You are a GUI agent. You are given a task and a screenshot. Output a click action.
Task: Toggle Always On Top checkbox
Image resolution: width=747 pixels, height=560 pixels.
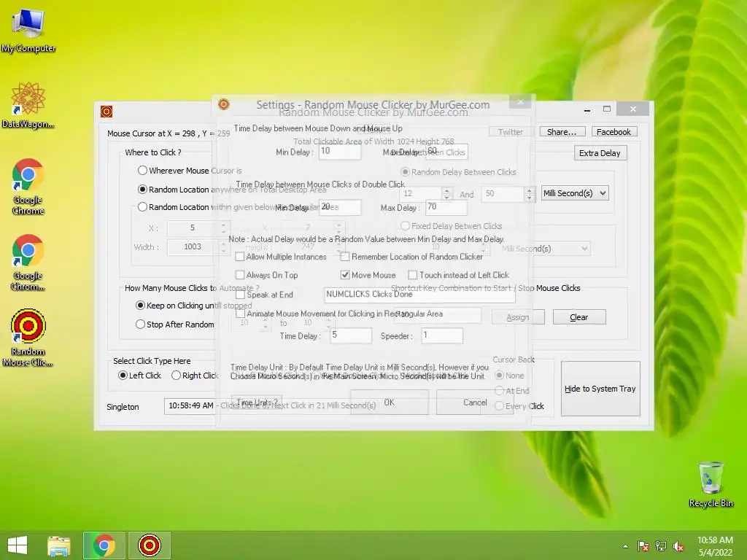point(240,275)
